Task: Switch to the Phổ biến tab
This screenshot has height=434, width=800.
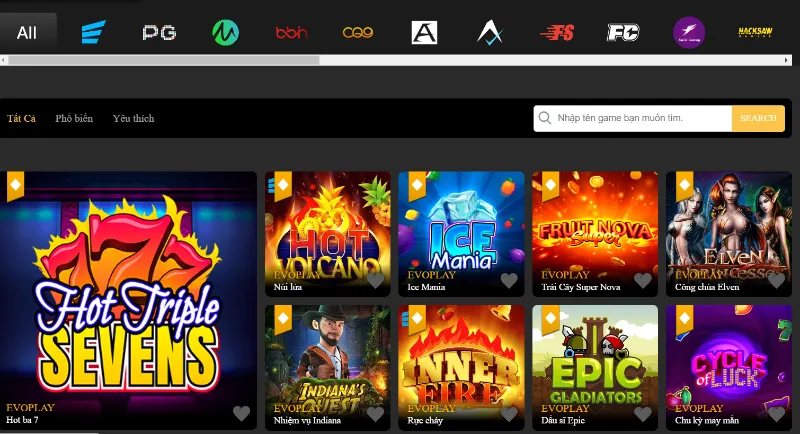Action: (74, 119)
